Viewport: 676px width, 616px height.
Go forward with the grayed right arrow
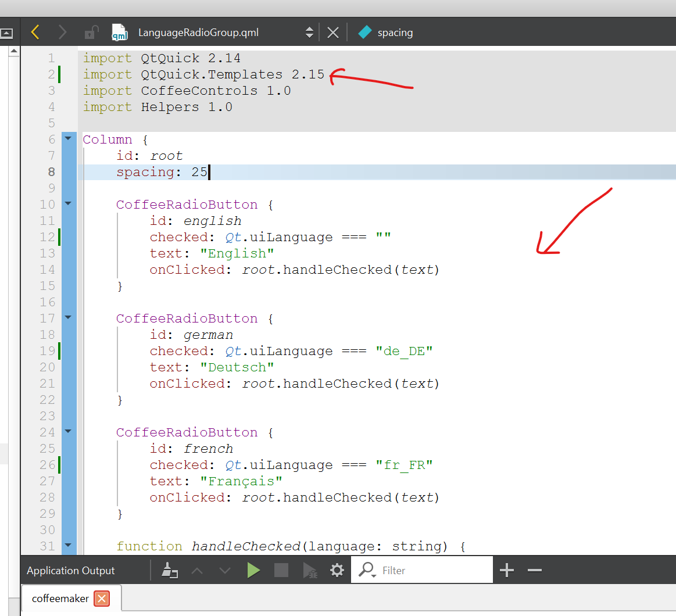63,33
